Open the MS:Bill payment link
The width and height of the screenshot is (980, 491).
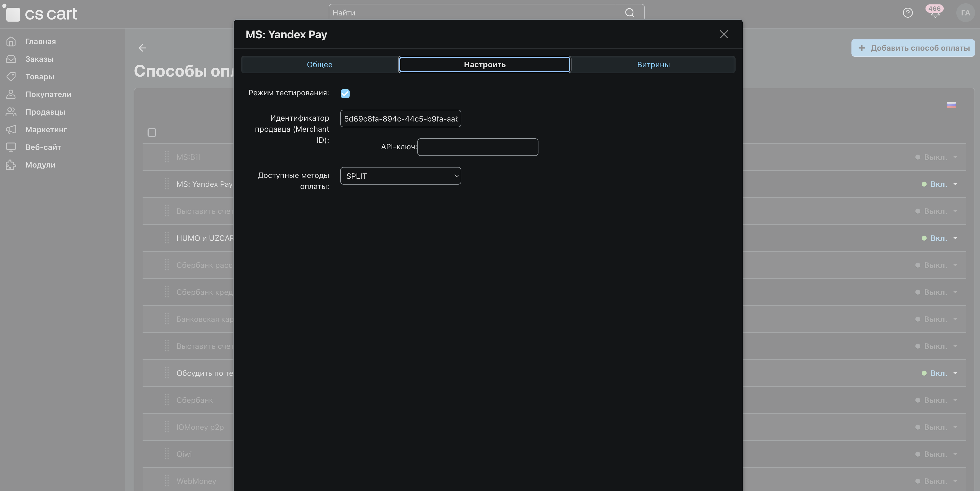coord(188,157)
